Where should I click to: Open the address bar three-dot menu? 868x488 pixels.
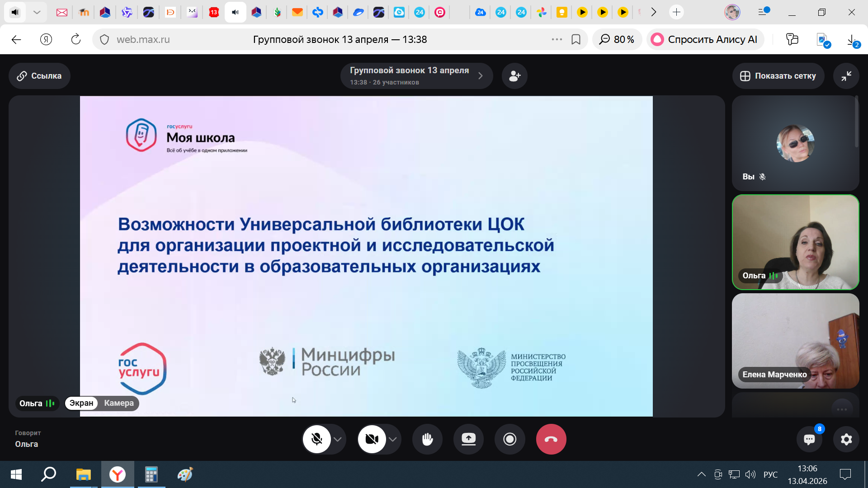click(x=557, y=40)
